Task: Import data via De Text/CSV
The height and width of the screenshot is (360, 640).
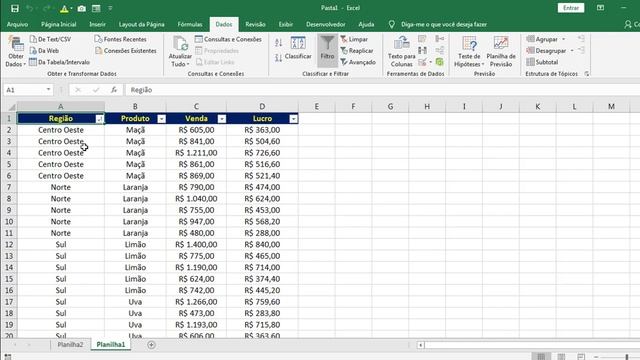Action: point(50,39)
